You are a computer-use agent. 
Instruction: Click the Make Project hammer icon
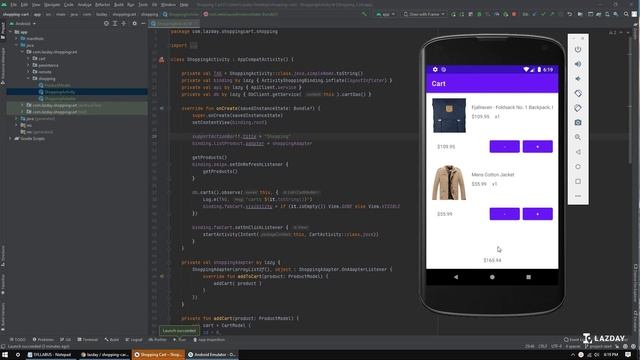tap(364, 14)
